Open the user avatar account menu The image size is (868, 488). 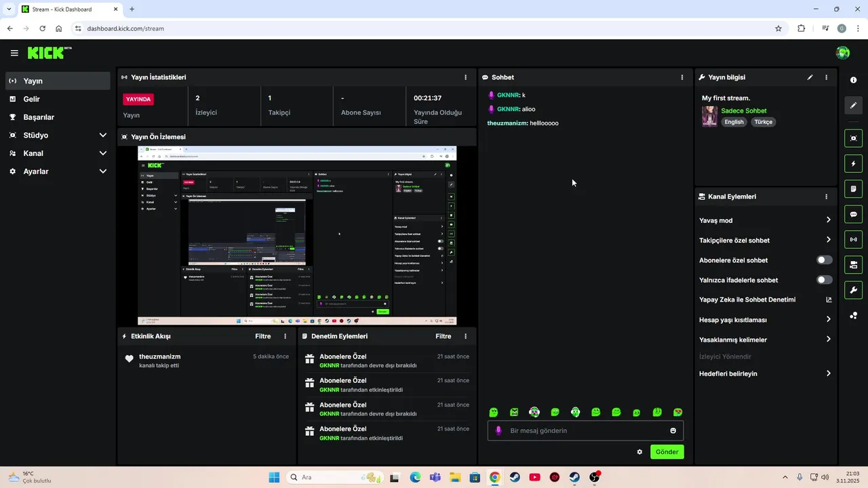(843, 53)
